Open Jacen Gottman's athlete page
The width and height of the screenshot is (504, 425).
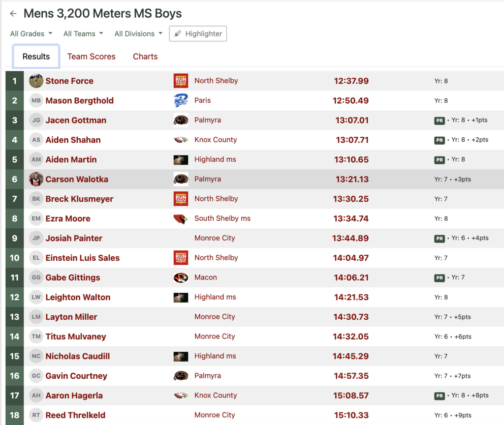(x=76, y=121)
